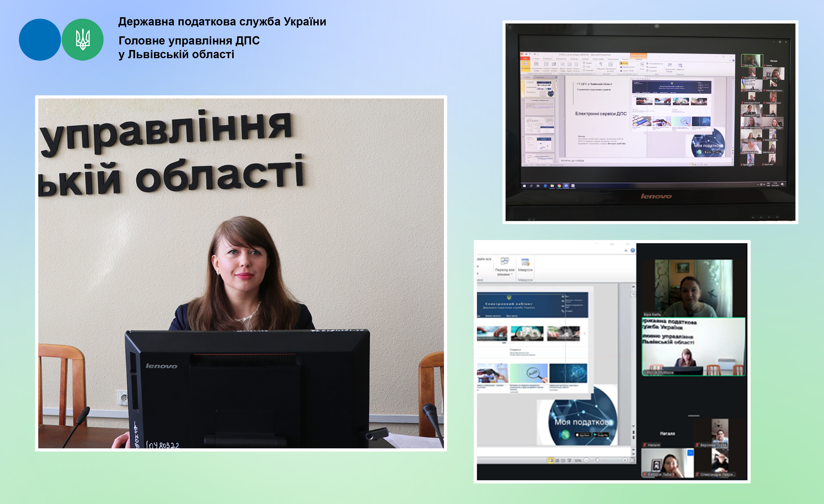Viewport: 824px width, 504px height.
Task: Open Zoom app in the taskbar
Action: coord(566,186)
